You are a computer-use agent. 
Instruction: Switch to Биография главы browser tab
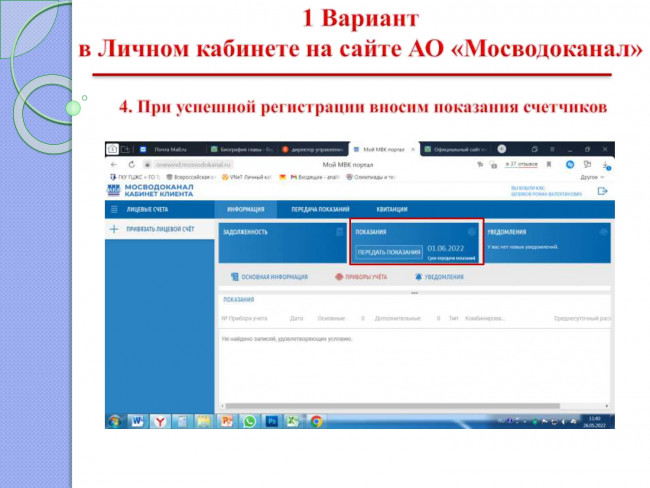(240, 149)
